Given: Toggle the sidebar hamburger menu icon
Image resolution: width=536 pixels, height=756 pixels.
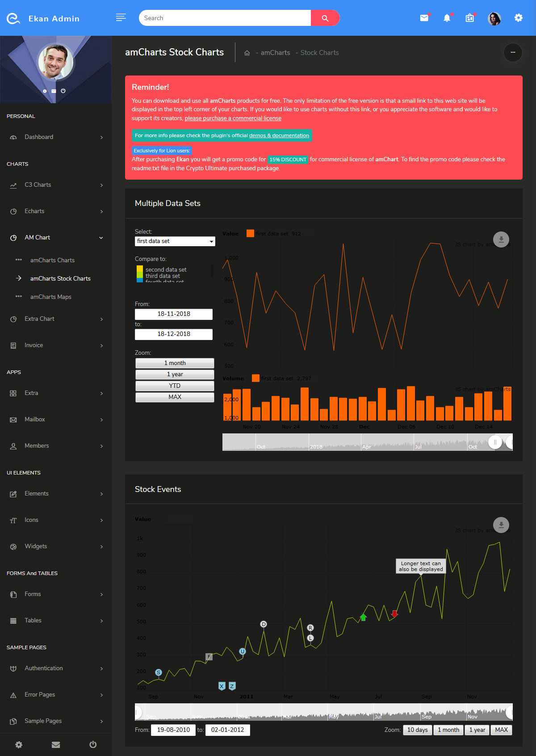Looking at the screenshot, I should point(121,17).
